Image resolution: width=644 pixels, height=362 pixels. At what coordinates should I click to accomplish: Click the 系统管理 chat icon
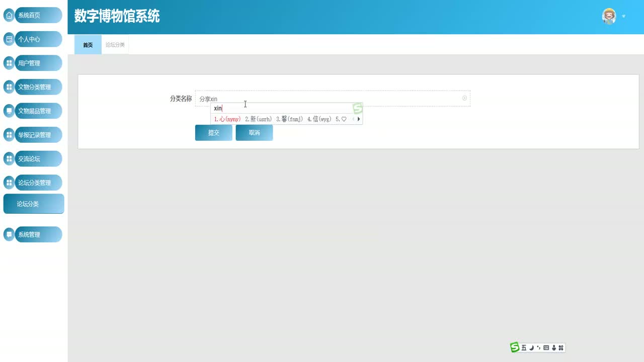[9, 234]
